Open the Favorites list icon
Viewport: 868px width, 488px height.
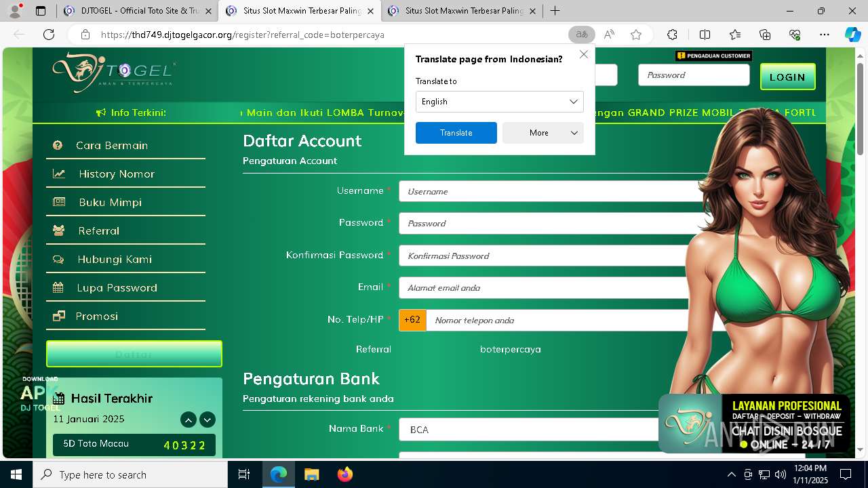735,35
